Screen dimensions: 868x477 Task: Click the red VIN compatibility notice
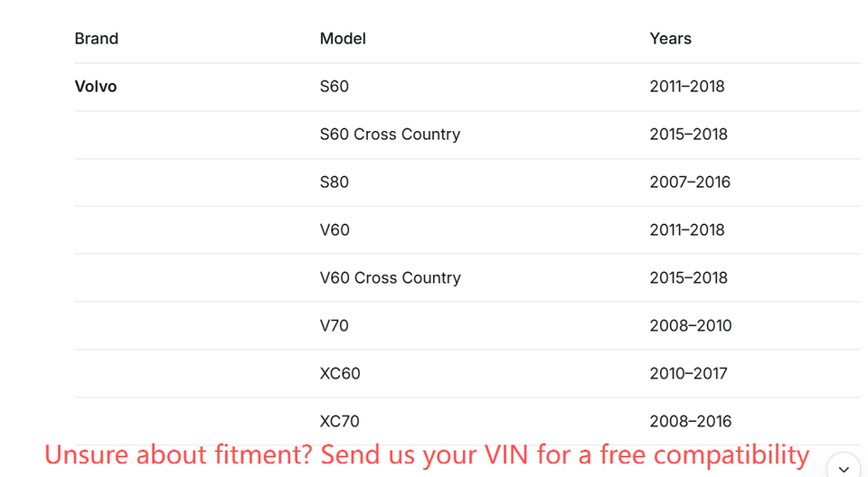[x=427, y=454]
